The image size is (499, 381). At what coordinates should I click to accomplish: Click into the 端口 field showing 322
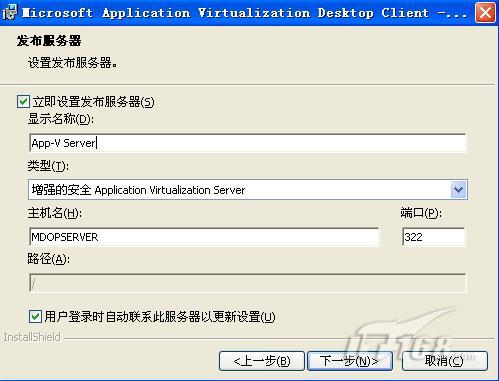point(433,237)
